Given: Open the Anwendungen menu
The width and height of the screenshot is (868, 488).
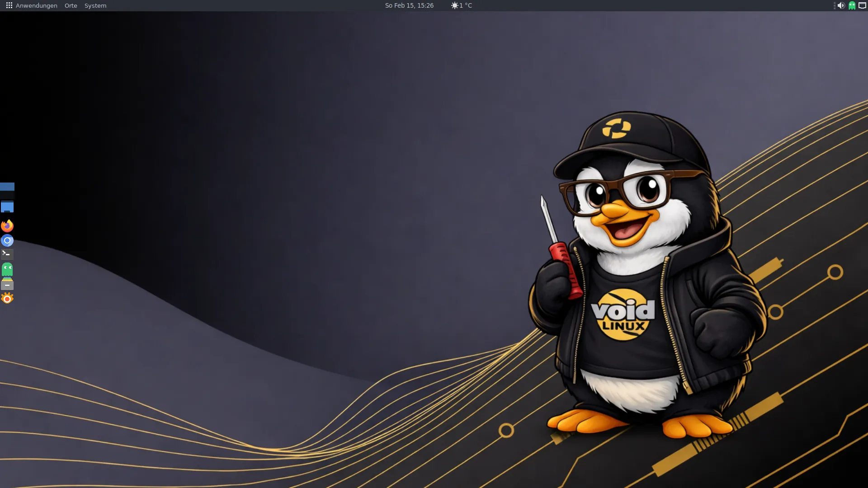Looking at the screenshot, I should pos(36,5).
